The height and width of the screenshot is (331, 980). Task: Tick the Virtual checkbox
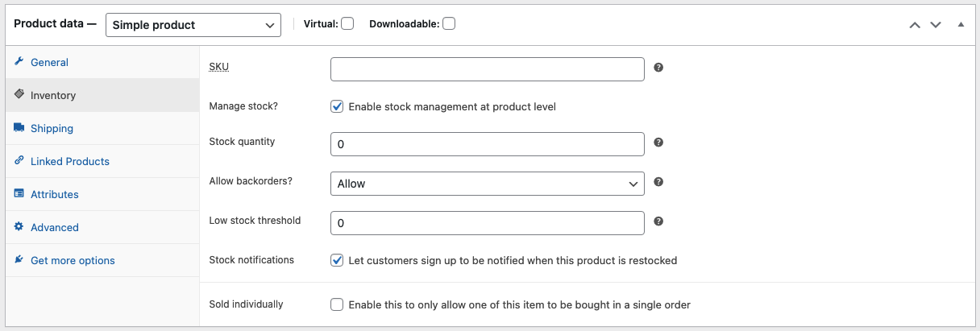pos(347,24)
